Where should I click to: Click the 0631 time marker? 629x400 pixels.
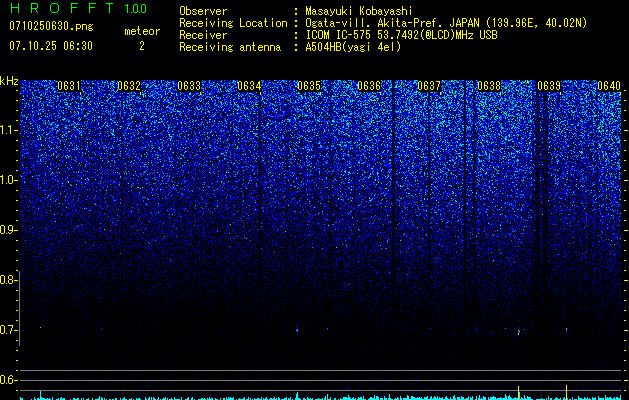[69, 86]
